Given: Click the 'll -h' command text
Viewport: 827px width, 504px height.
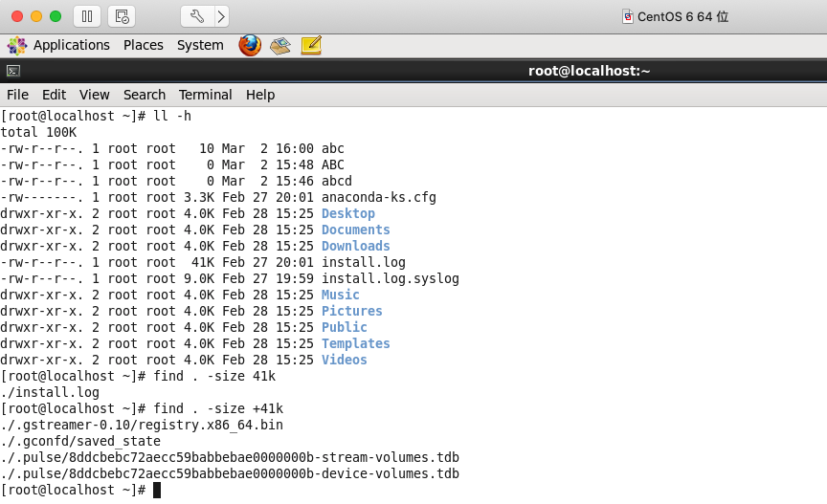Looking at the screenshot, I should (x=172, y=116).
